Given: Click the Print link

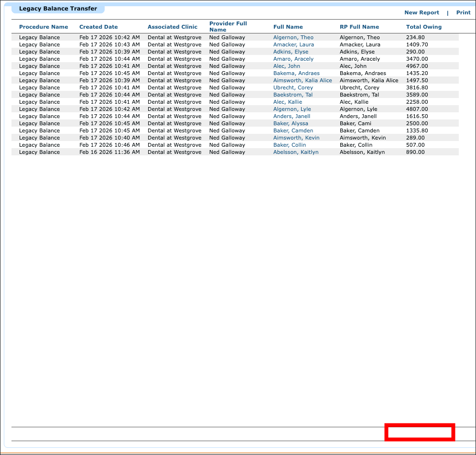Looking at the screenshot, I should (x=463, y=12).
